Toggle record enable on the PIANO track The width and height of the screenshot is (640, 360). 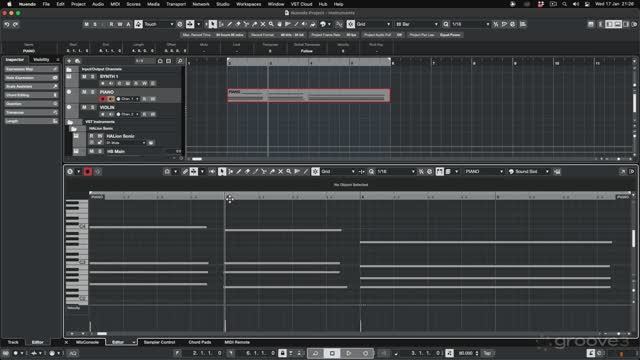tap(103, 99)
